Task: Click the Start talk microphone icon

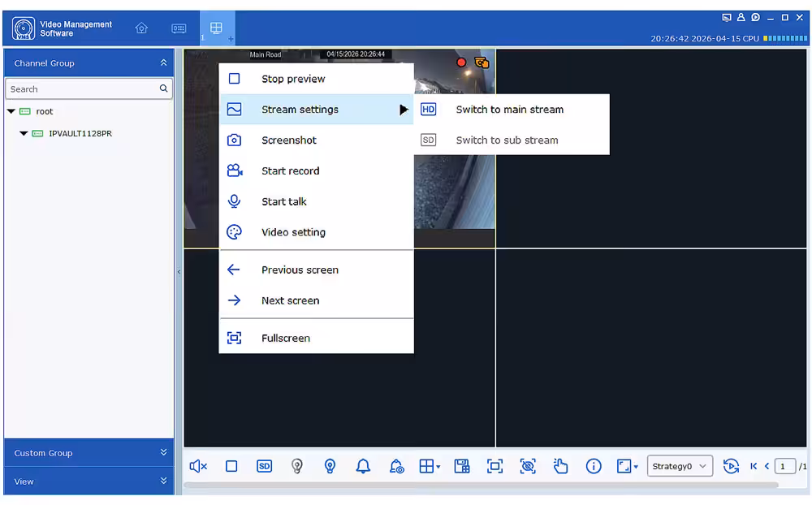Action: click(x=234, y=201)
